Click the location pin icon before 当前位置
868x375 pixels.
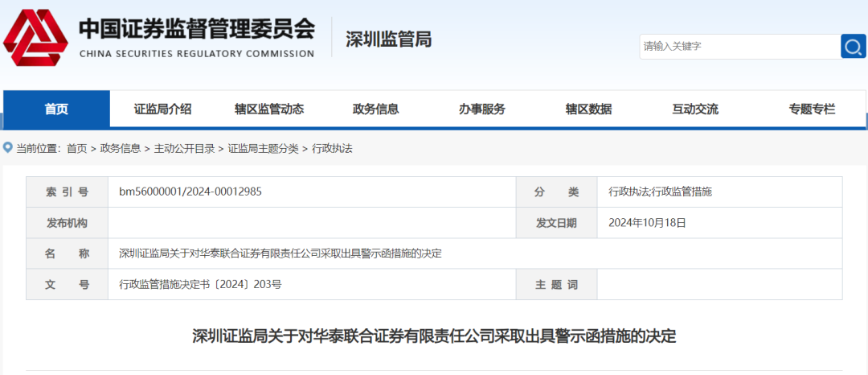tap(8, 148)
